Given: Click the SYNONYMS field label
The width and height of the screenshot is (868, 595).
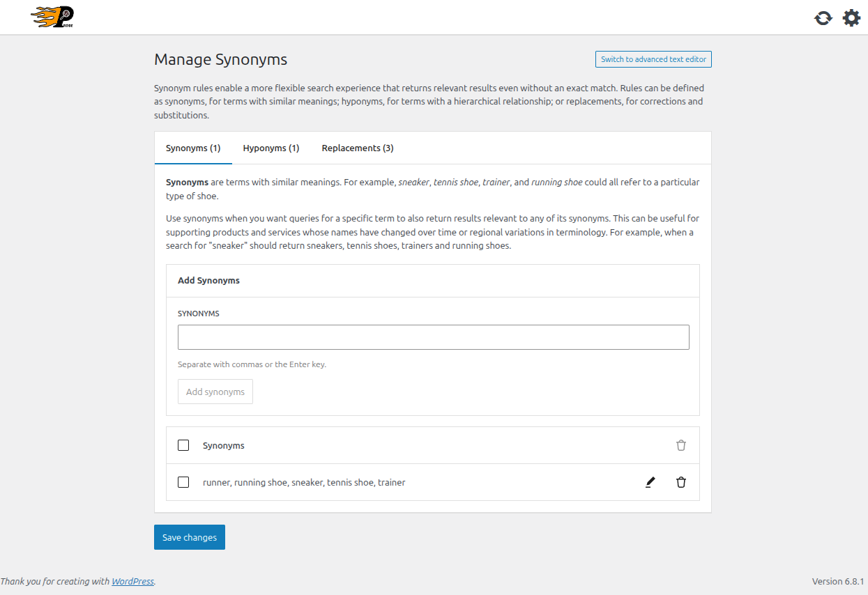Looking at the screenshot, I should [199, 314].
